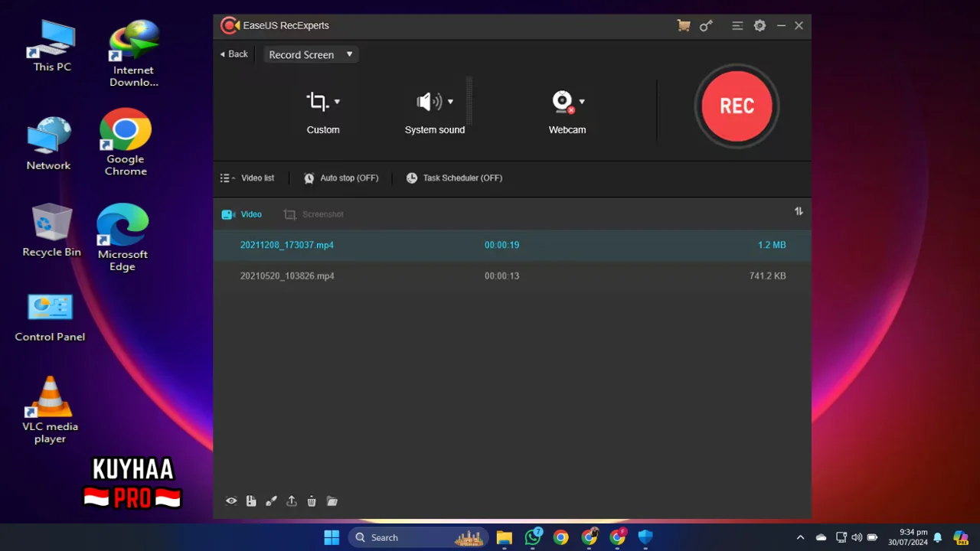Go Back to the main screen

[x=234, y=54]
